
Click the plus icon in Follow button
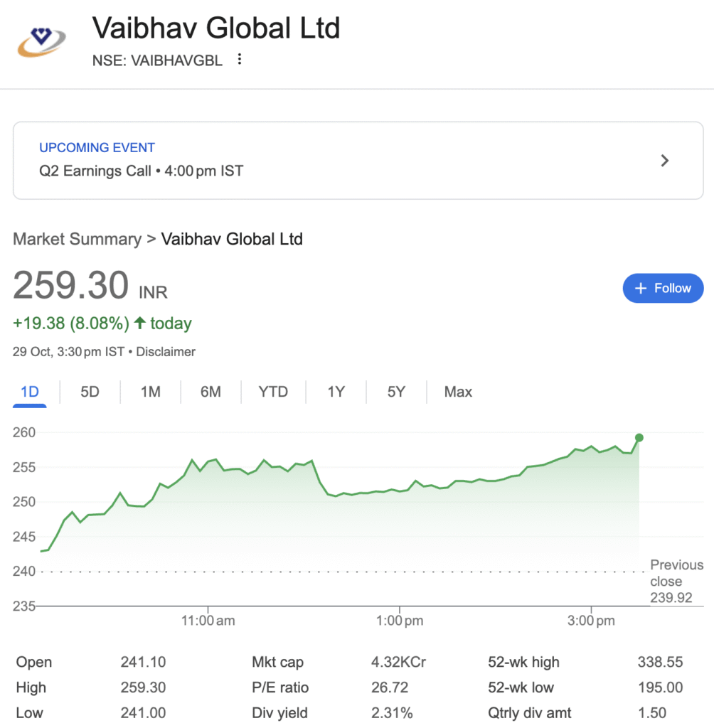point(641,289)
